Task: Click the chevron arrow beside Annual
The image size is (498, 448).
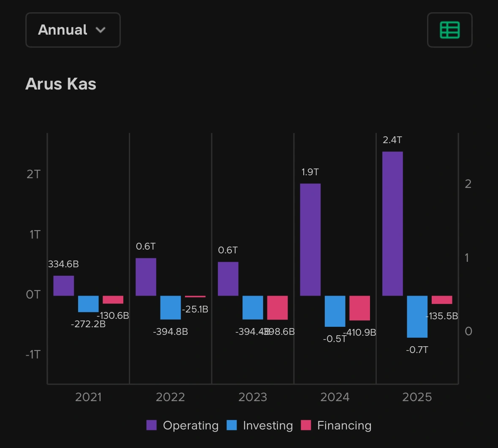Action: pos(101,30)
